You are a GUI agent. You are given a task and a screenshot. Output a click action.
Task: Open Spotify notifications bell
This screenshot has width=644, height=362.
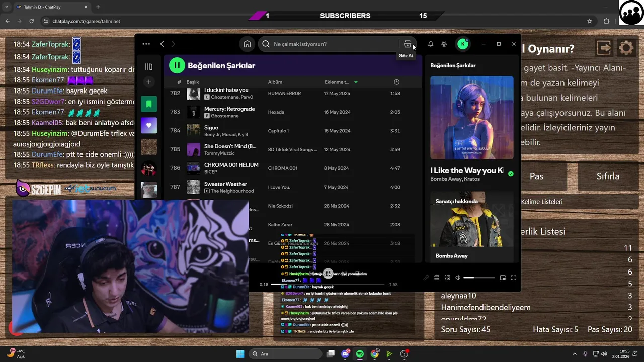pyautogui.click(x=431, y=44)
